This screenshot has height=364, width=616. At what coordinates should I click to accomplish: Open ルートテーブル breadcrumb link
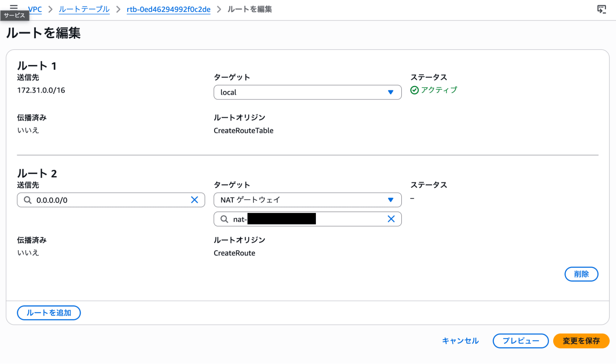[x=84, y=9]
